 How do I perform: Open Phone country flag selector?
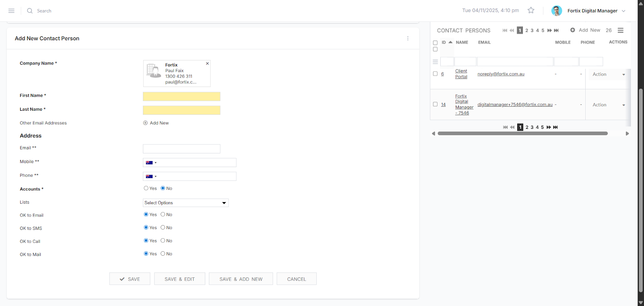pyautogui.click(x=151, y=176)
